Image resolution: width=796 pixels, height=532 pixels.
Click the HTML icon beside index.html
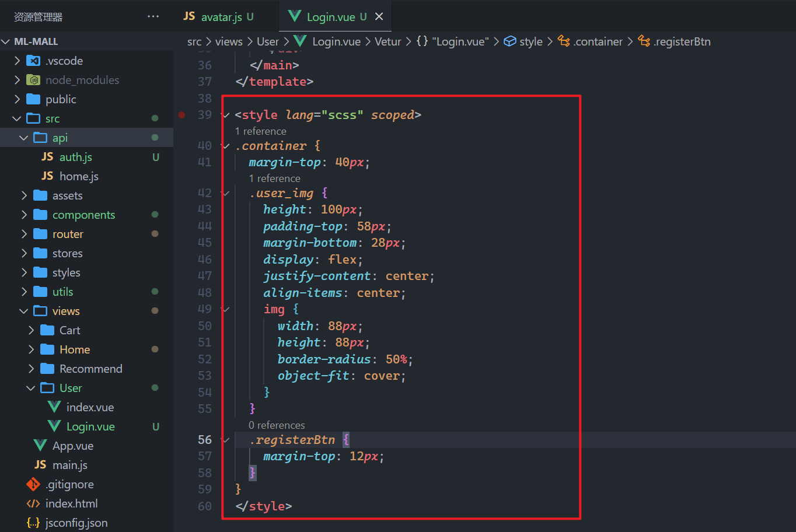[x=33, y=503]
